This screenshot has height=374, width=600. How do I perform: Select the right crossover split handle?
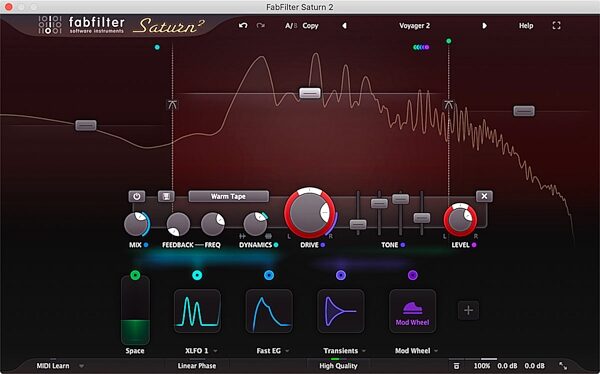(448, 104)
